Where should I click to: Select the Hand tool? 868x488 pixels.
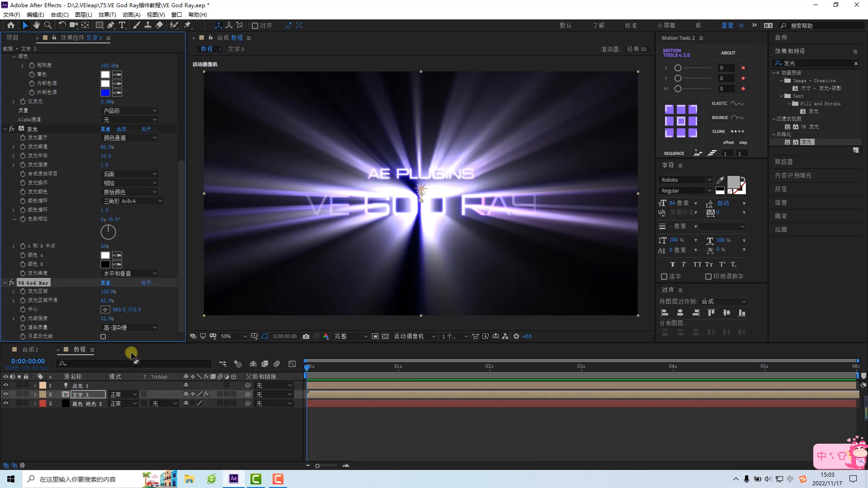[37, 25]
